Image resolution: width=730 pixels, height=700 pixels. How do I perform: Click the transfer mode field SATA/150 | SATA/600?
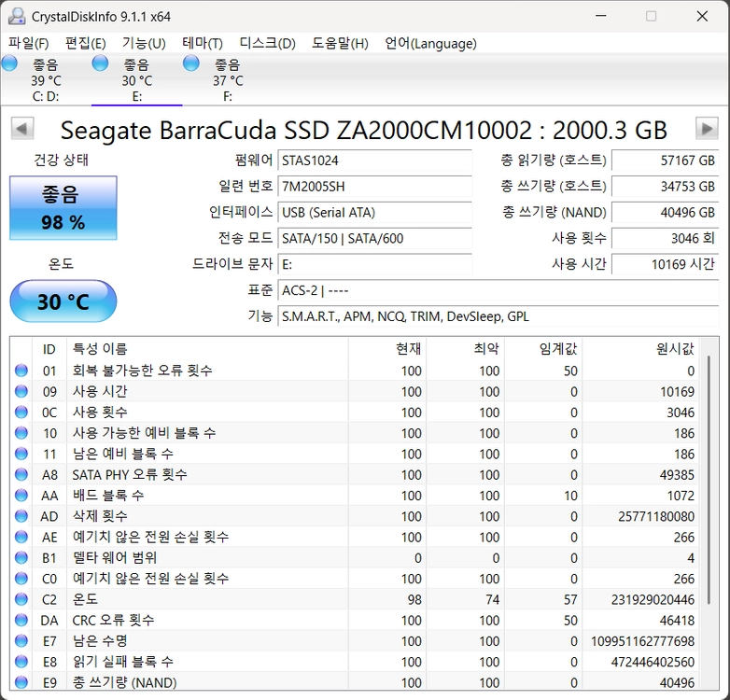[x=374, y=239]
